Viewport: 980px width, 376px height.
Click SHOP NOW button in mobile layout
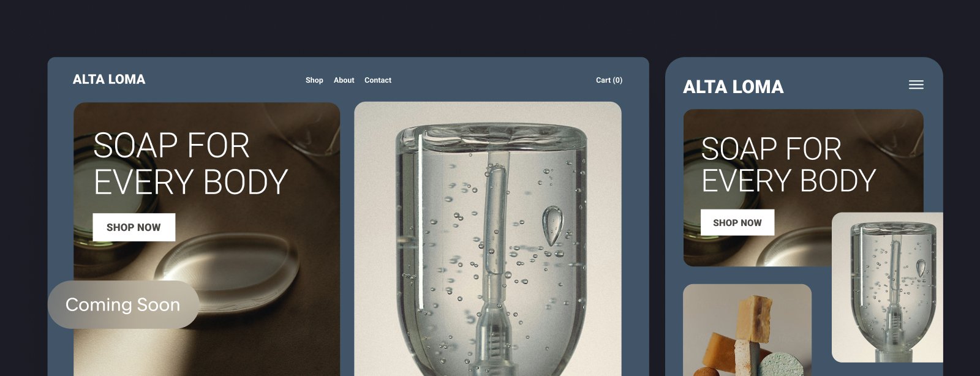point(737,222)
